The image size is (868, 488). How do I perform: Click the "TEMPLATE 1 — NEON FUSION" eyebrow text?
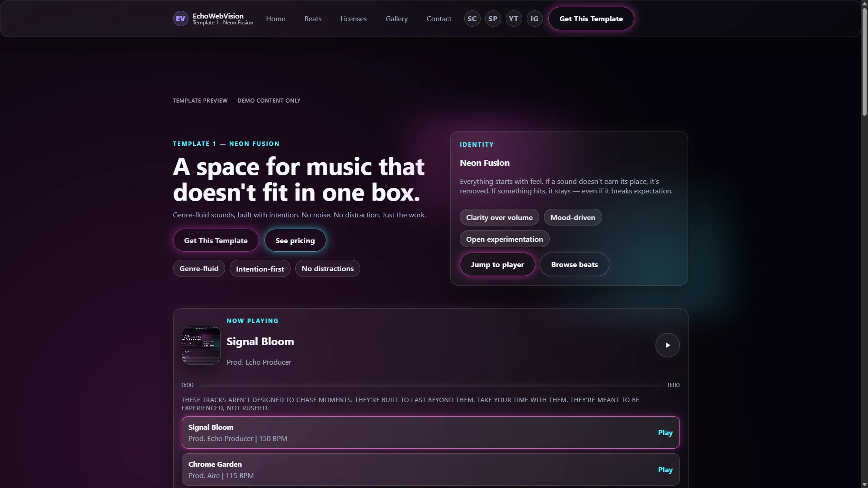226,144
